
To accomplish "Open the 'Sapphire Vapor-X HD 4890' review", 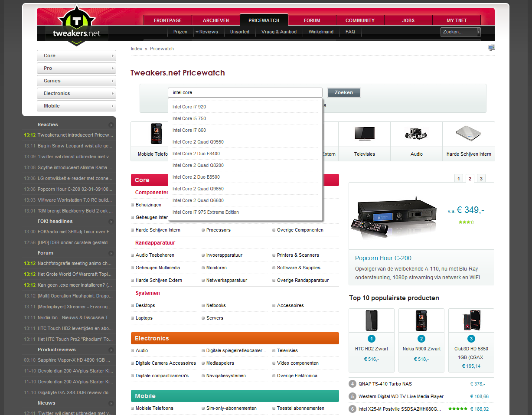I will (x=74, y=360).
